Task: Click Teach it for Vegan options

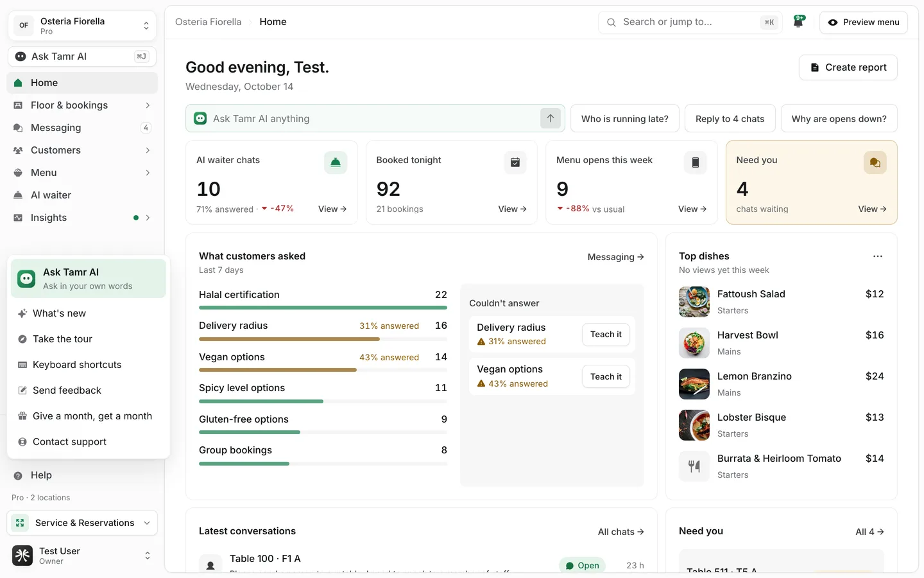Action: [606, 377]
